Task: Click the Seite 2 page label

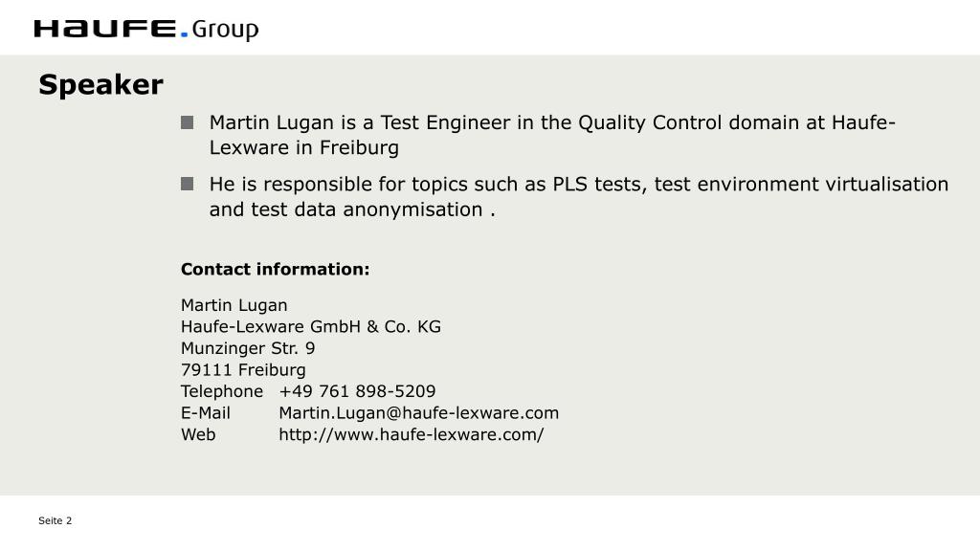Action: click(x=55, y=520)
